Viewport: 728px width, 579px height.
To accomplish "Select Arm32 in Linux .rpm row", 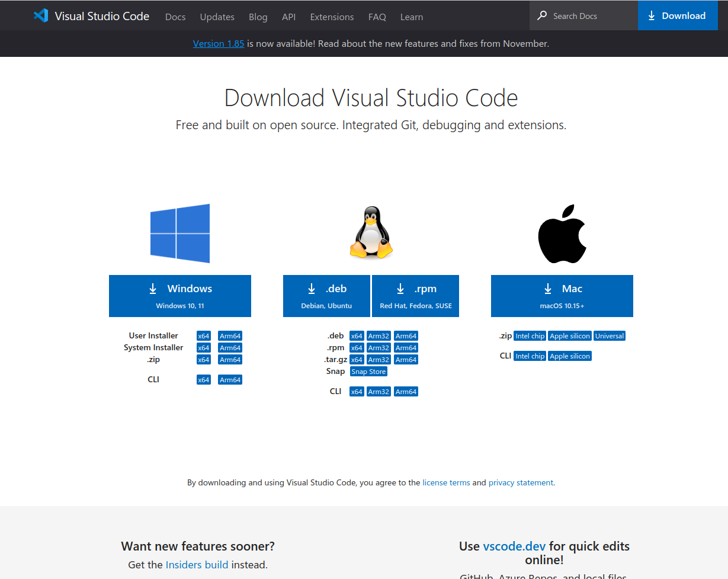I will click(x=379, y=348).
